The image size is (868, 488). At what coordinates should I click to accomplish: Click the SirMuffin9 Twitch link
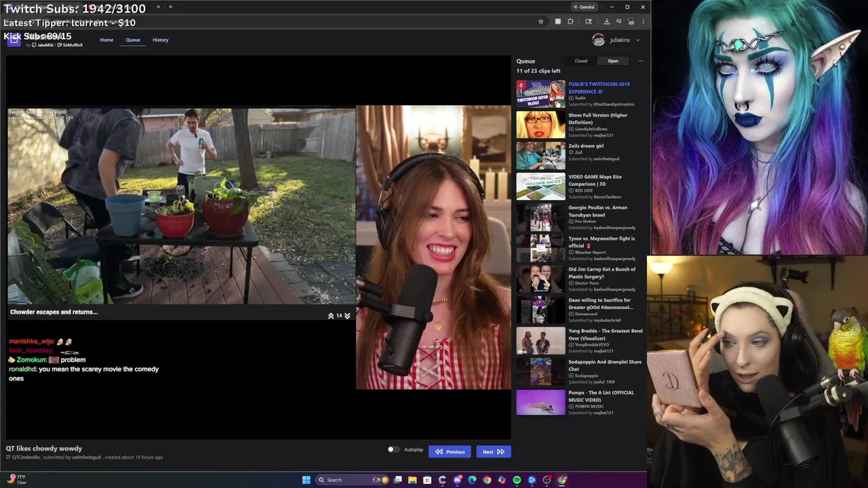tap(71, 45)
